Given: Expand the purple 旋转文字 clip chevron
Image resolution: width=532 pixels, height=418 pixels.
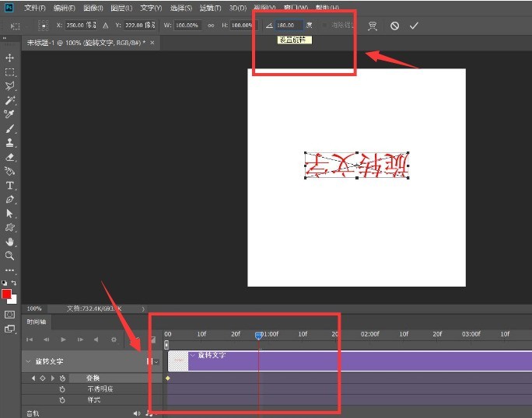Looking at the screenshot, I should coord(193,355).
